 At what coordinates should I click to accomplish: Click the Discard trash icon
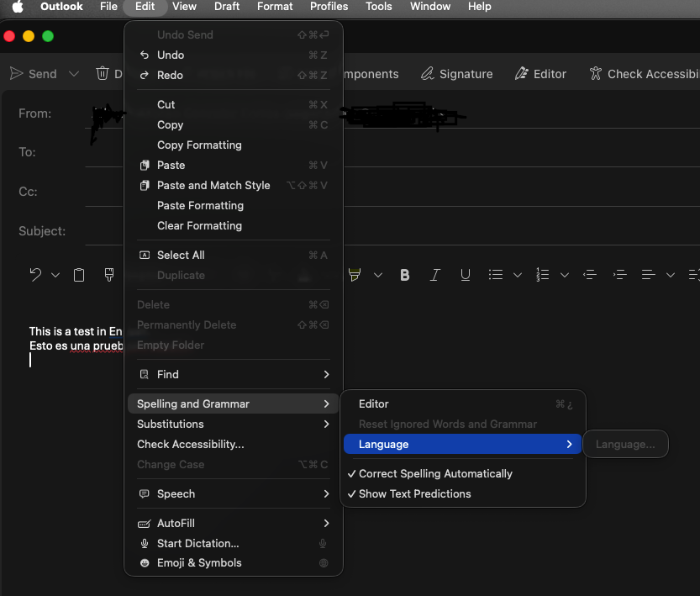(103, 73)
